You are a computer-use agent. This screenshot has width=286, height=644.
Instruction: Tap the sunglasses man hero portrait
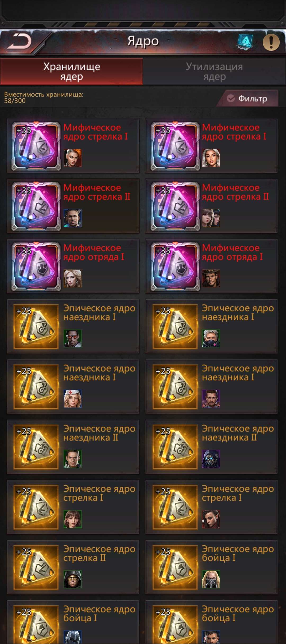point(73,338)
